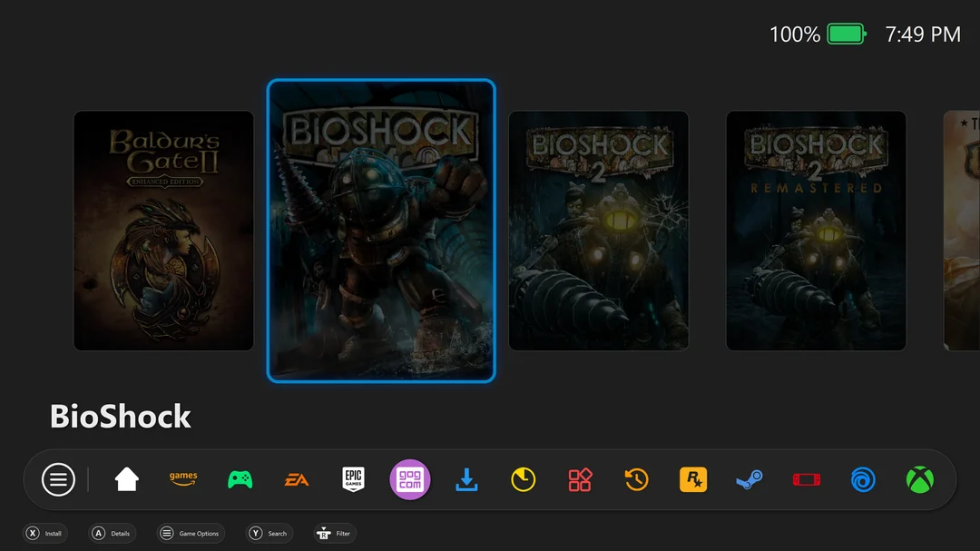Select the BioShock 2 cover
The height and width of the screenshot is (551, 980).
click(x=599, y=231)
